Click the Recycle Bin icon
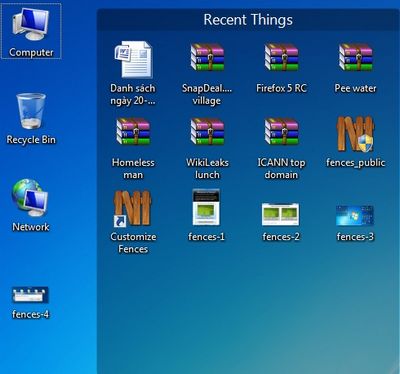Viewport: 400px width, 374px height. 31,111
